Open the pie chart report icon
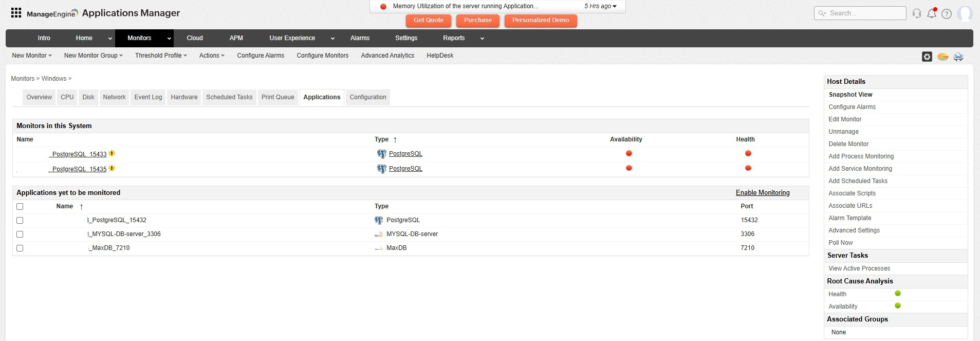Viewport: 980px width, 341px height. pos(942,57)
